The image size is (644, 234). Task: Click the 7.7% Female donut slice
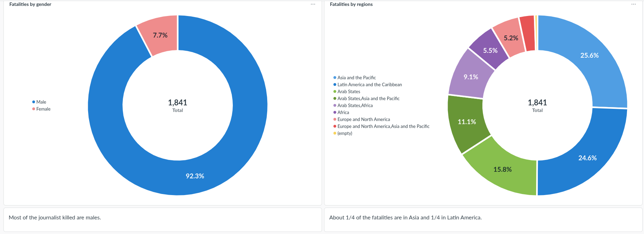click(x=160, y=35)
